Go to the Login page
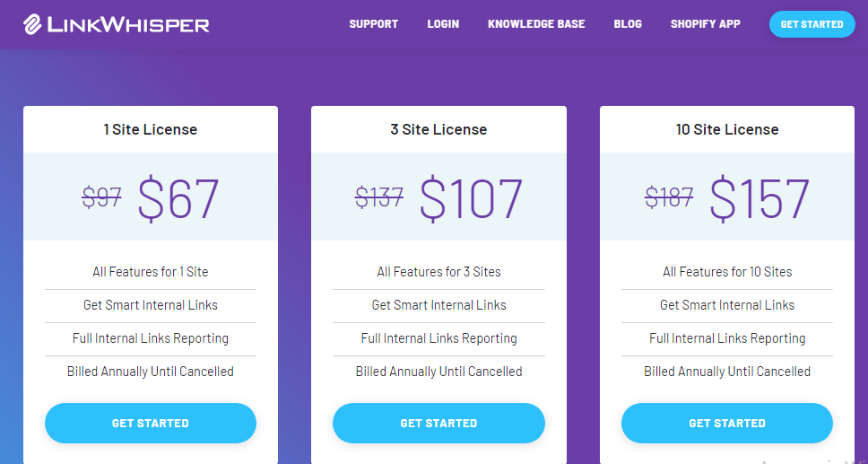This screenshot has height=464, width=868. tap(443, 24)
